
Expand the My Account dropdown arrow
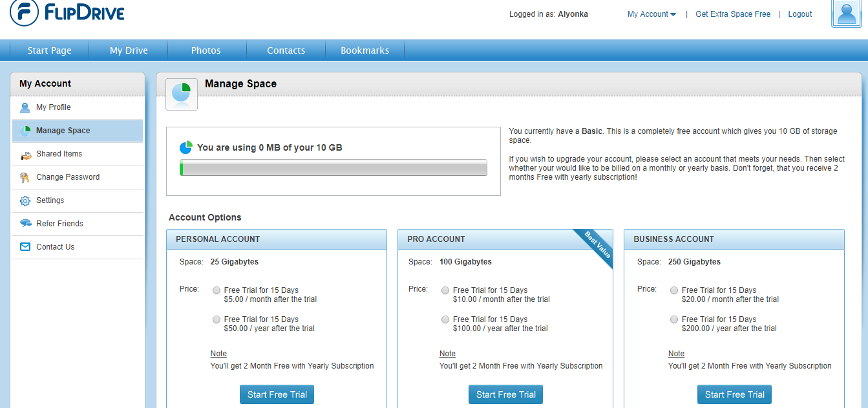click(673, 14)
